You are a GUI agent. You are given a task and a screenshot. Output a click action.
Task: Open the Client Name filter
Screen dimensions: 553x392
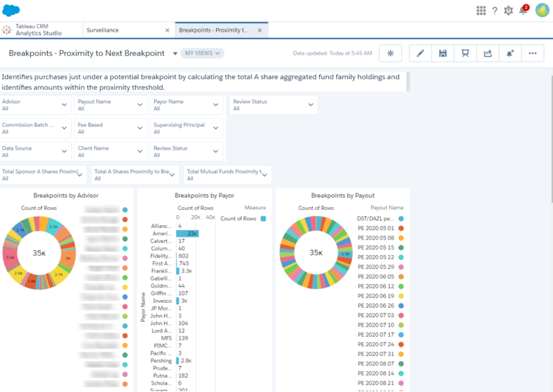click(110, 152)
